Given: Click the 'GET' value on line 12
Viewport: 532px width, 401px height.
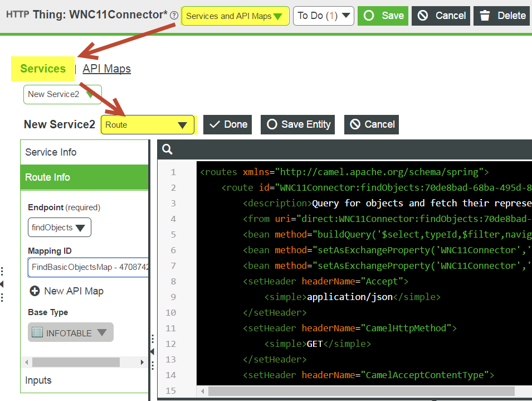Looking at the screenshot, I should point(315,344).
